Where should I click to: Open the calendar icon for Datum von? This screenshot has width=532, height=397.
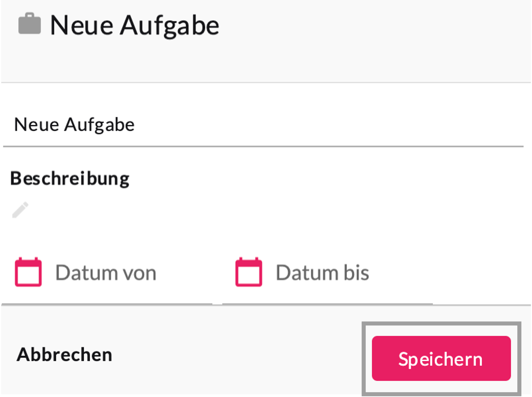point(28,272)
